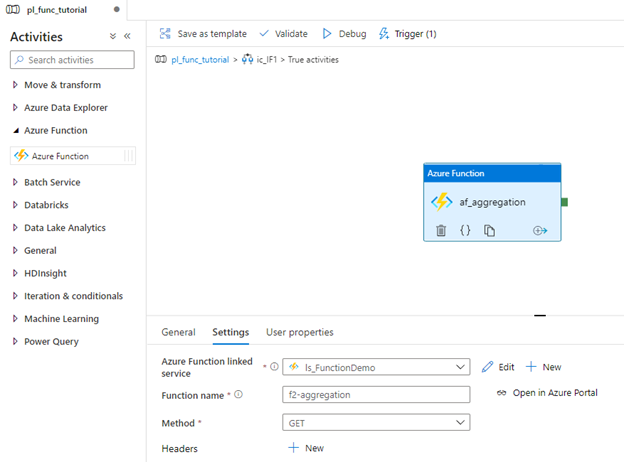Click the Function name input field
624x462 pixels.
coord(376,395)
